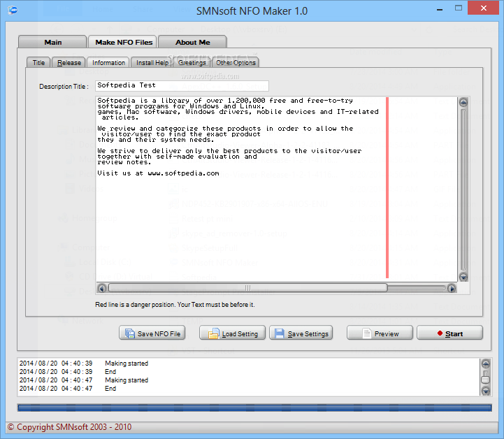Viewport: 504px width, 439px height.
Task: Minimize the SMNsoft NFO Maker window
Action: 440,10
